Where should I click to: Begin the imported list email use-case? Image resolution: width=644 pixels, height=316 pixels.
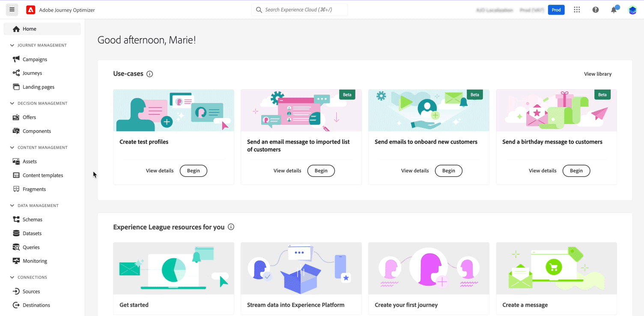321,171
